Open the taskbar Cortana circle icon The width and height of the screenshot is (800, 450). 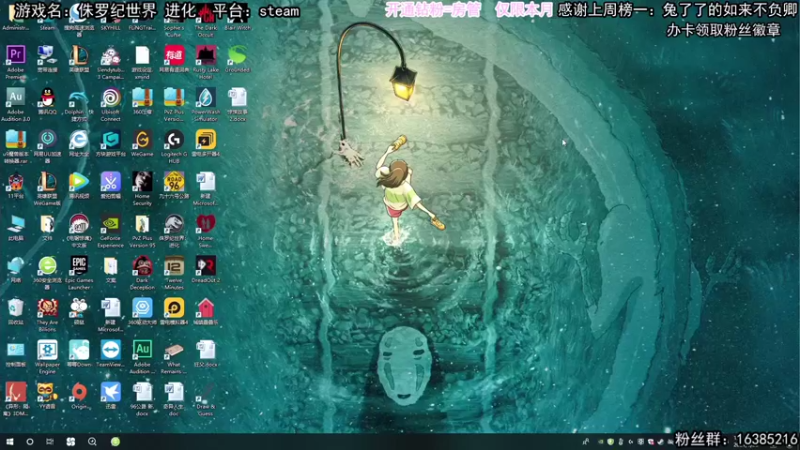point(30,441)
